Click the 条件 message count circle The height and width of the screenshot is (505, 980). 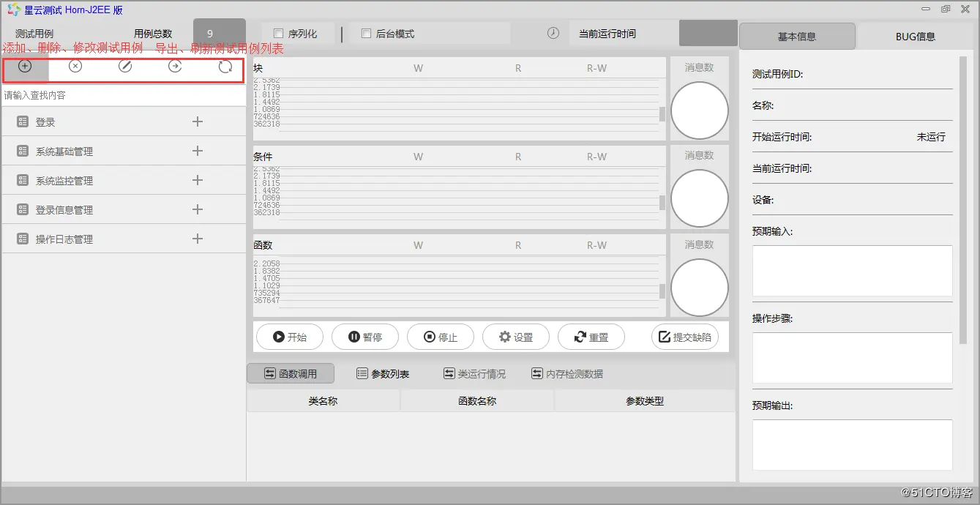point(700,198)
